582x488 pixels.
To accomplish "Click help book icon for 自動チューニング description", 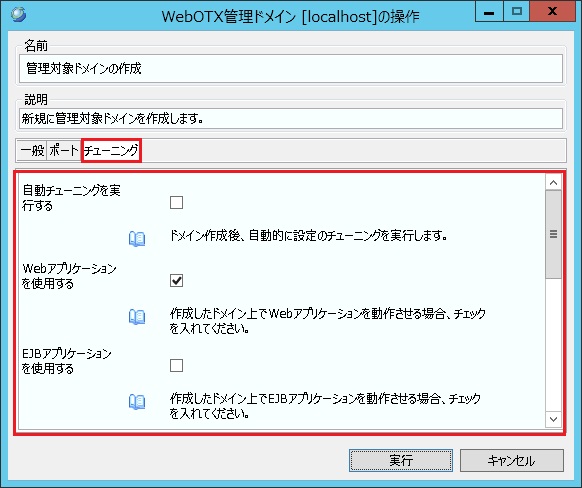I will [137, 239].
